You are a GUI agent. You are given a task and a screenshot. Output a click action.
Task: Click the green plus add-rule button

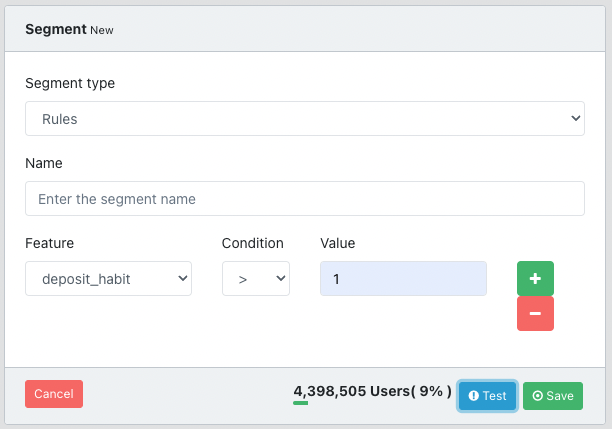point(535,278)
